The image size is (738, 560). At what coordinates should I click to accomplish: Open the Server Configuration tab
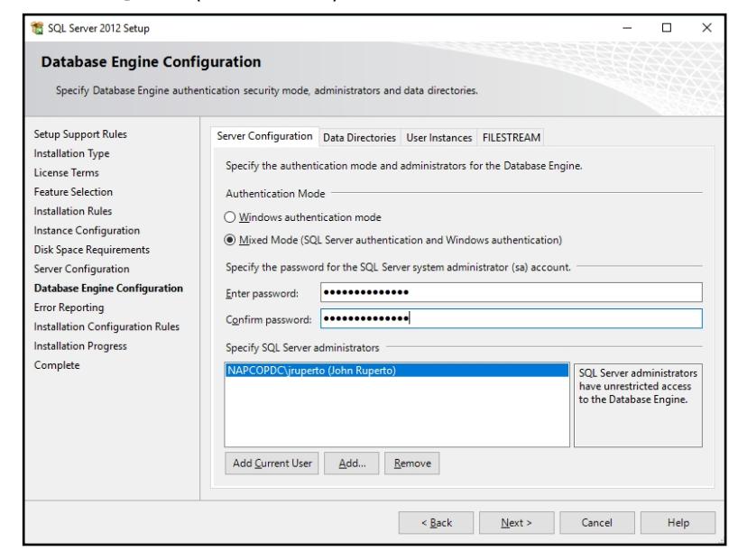point(264,136)
